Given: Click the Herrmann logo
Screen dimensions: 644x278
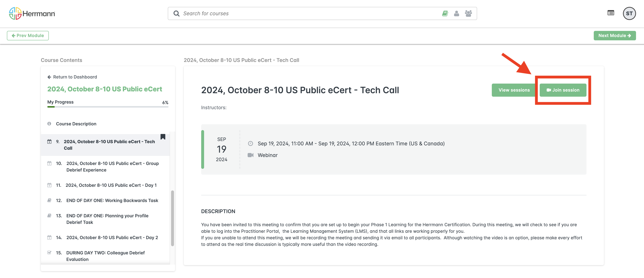Looking at the screenshot, I should [32, 13].
